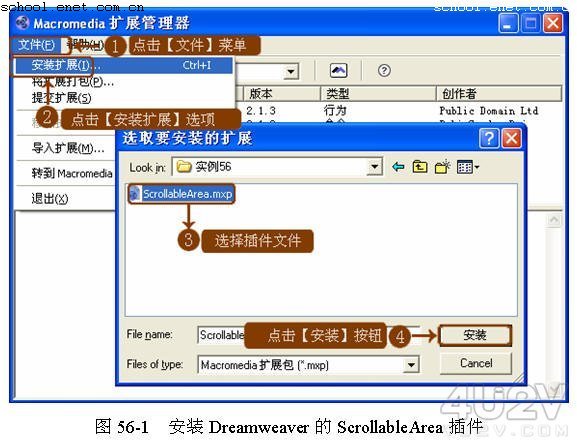Screen dimensions: 577x440
Task: Click the Cancel button
Action: 475,363
